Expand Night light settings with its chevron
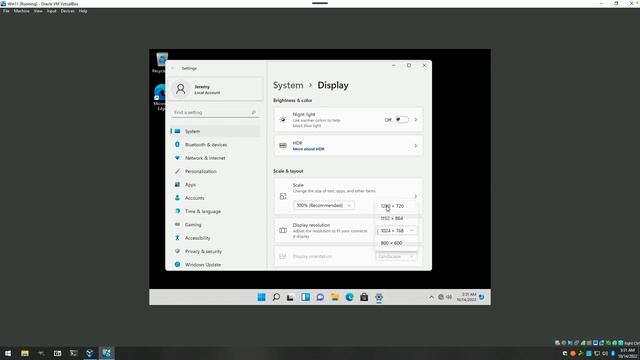Screen dimensions: 640x360 point(416,120)
